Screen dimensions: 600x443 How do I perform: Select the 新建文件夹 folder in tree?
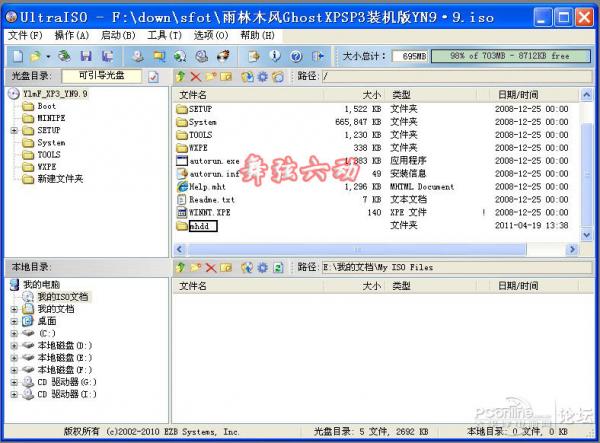pyautogui.click(x=60, y=179)
